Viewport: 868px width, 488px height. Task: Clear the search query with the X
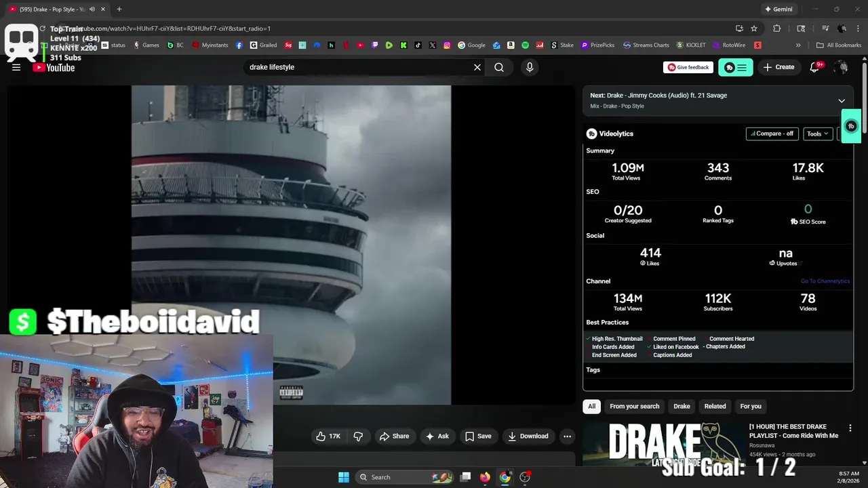tap(477, 67)
